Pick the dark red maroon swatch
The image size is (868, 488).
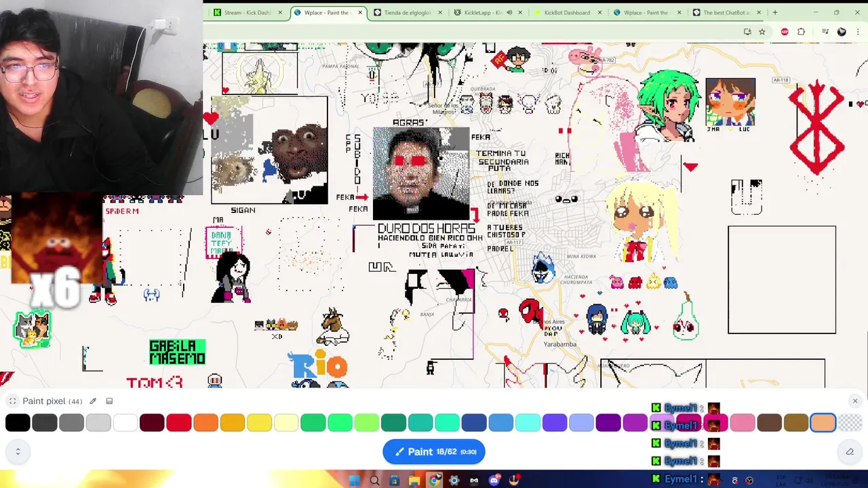point(152,423)
